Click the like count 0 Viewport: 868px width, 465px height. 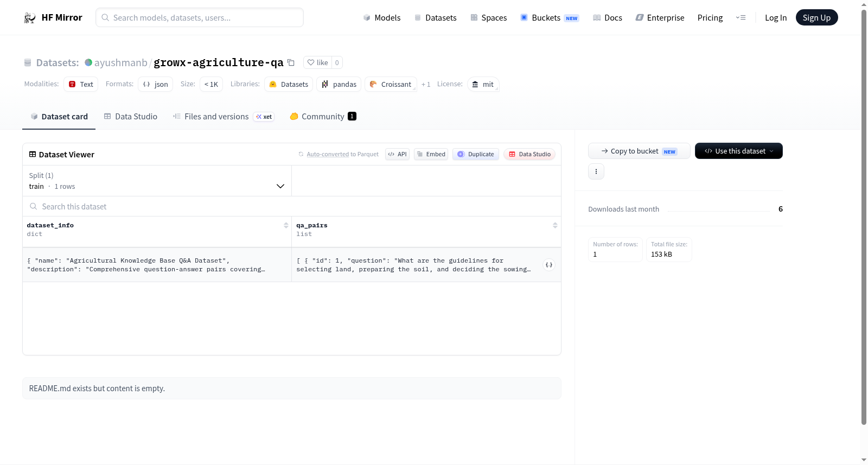337,62
